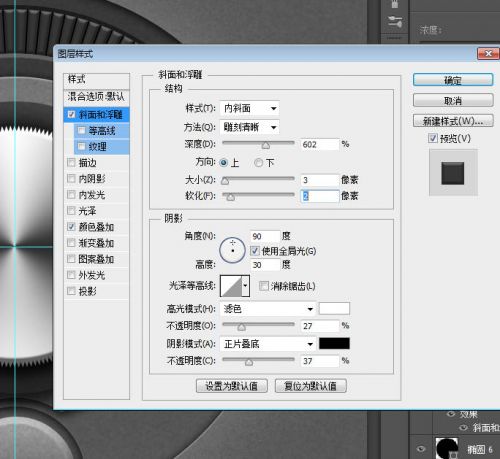Enable the 等高线 checkbox
The width and height of the screenshot is (500, 459).
coord(81,130)
